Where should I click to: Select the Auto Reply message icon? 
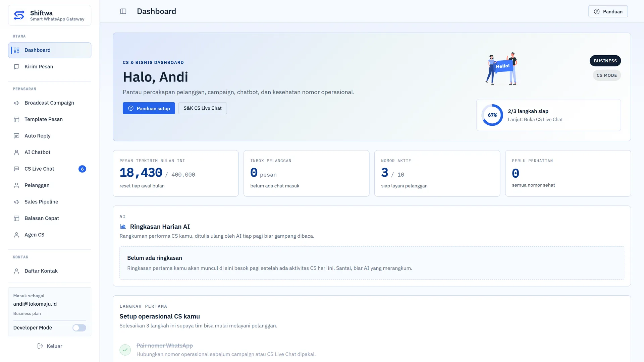(x=16, y=136)
